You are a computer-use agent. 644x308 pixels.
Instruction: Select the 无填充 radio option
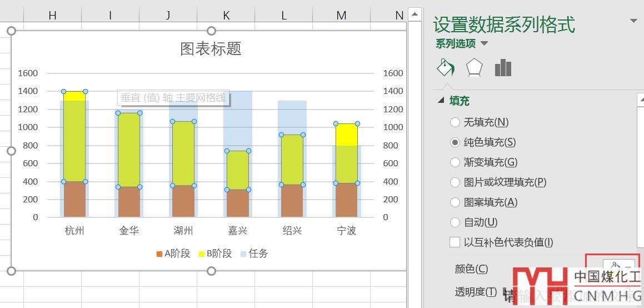pos(455,122)
